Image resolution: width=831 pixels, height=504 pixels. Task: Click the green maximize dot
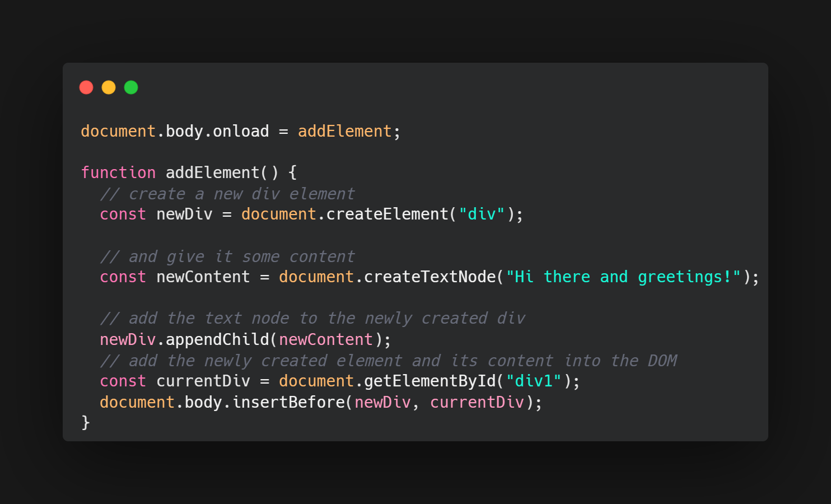tap(131, 87)
